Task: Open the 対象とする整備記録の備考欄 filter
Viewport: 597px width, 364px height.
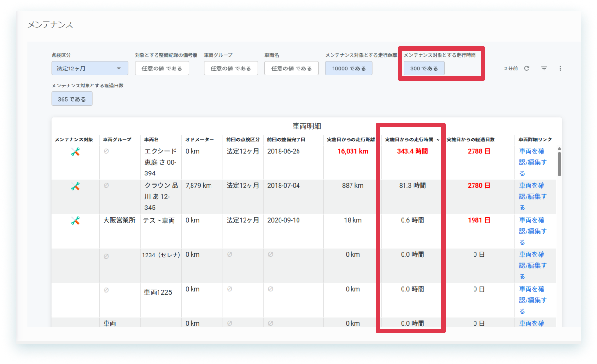Action: pos(162,69)
